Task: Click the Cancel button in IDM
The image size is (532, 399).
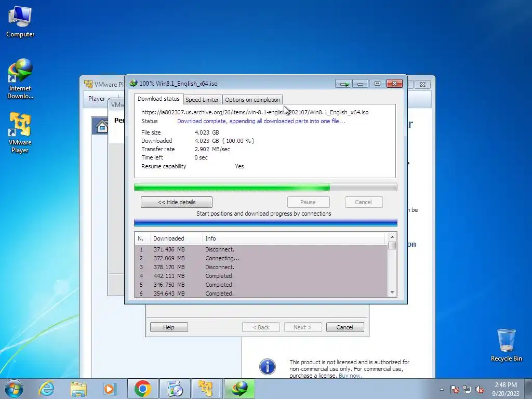Action: (x=363, y=202)
